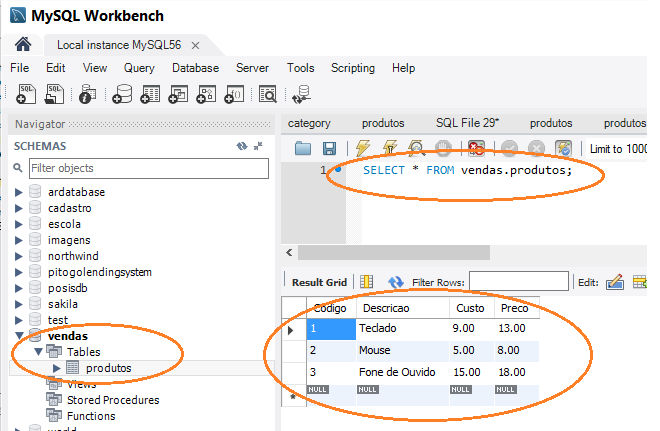
Task: Expand the sakila schema
Action: 19,304
